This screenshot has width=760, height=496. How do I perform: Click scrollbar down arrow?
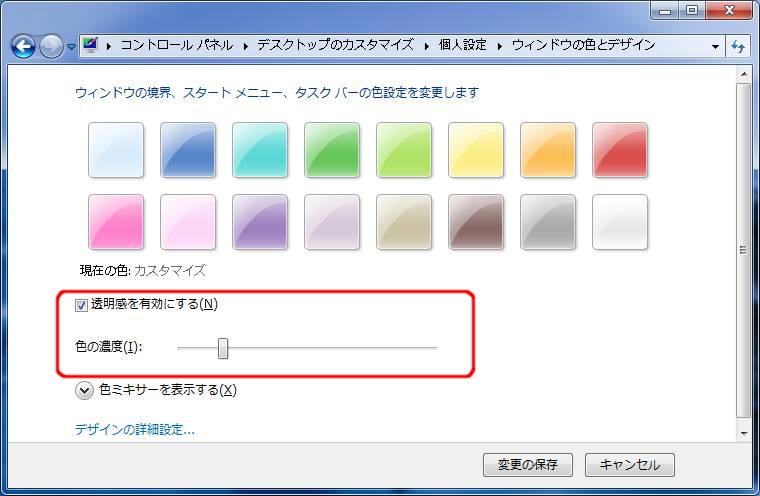click(744, 433)
